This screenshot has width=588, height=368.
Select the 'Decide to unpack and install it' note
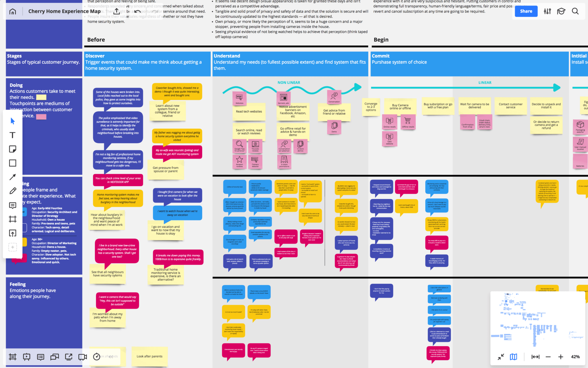[546, 106]
